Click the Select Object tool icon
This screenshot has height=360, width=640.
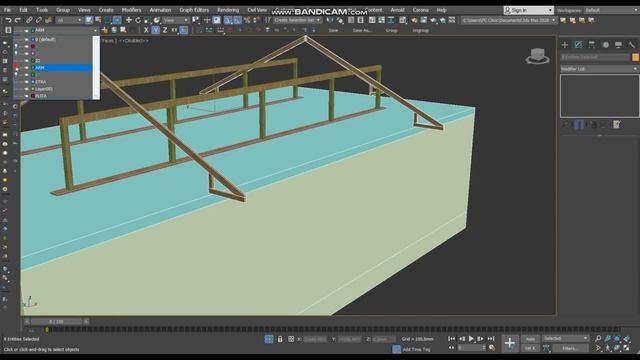click(x=89, y=20)
